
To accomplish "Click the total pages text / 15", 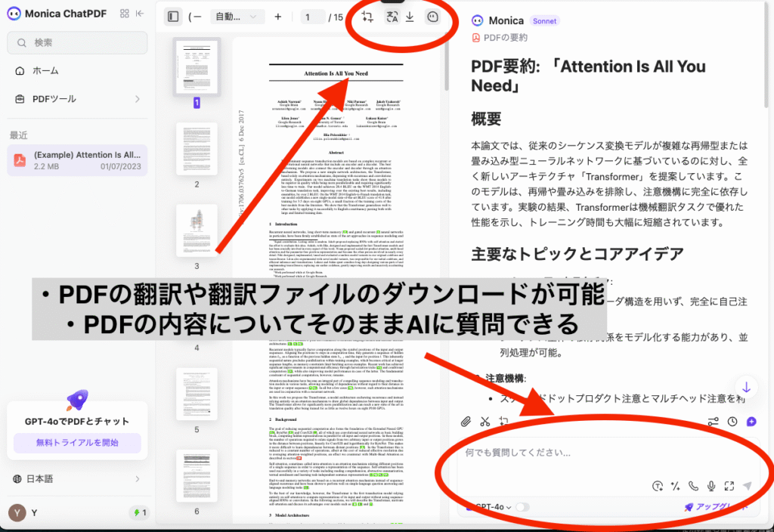I will (336, 17).
